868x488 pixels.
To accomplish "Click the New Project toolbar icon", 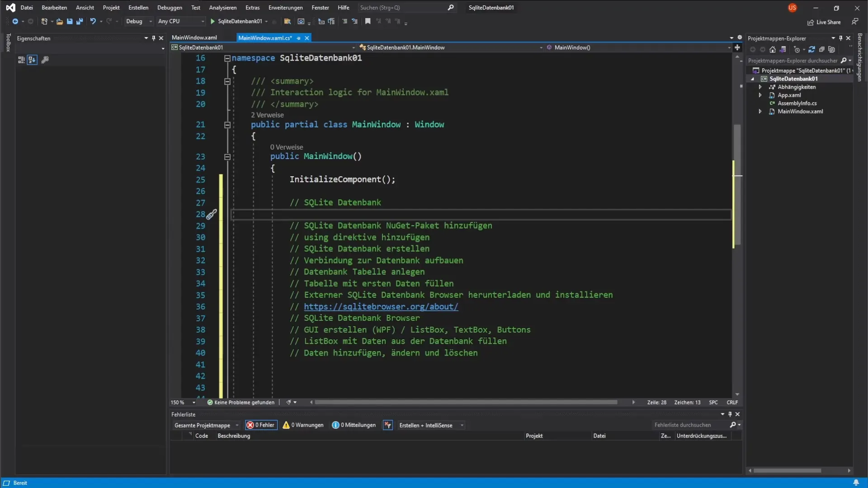I will click(44, 21).
